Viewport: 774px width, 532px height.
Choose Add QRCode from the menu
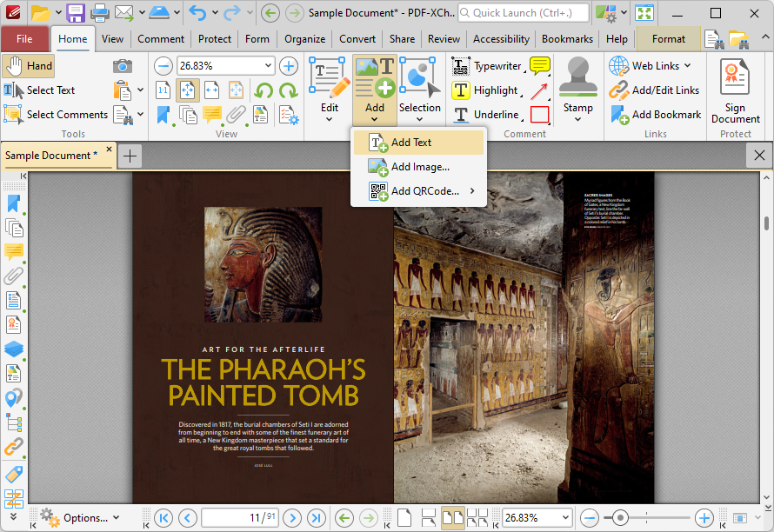point(418,191)
